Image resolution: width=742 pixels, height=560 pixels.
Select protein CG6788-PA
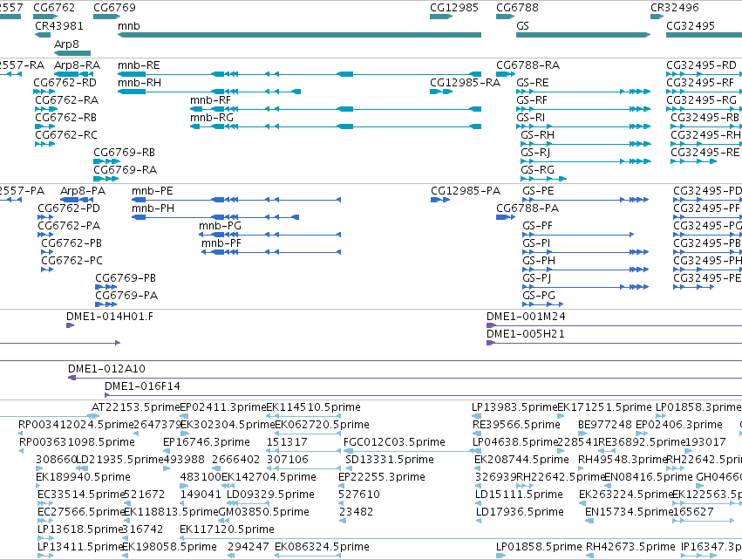(x=528, y=208)
